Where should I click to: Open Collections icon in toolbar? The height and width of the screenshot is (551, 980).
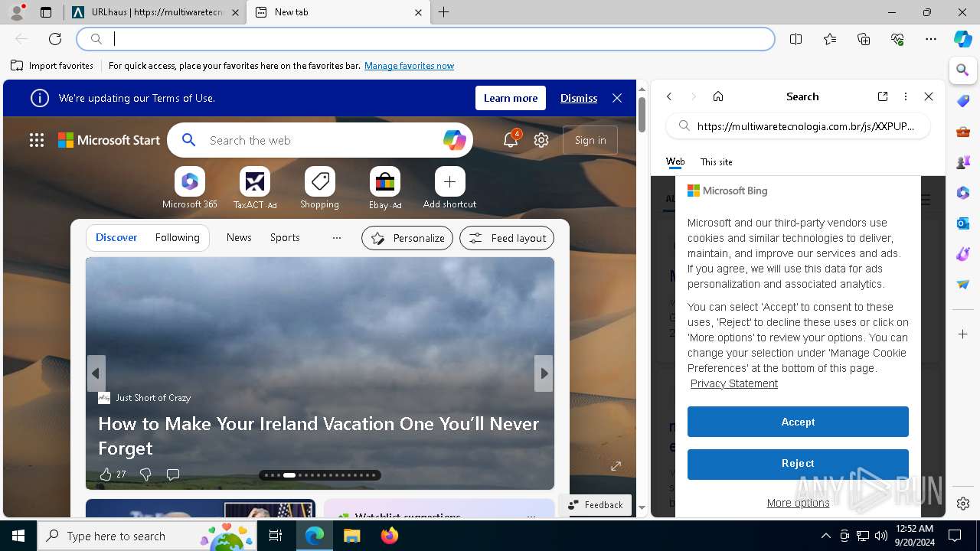click(864, 39)
